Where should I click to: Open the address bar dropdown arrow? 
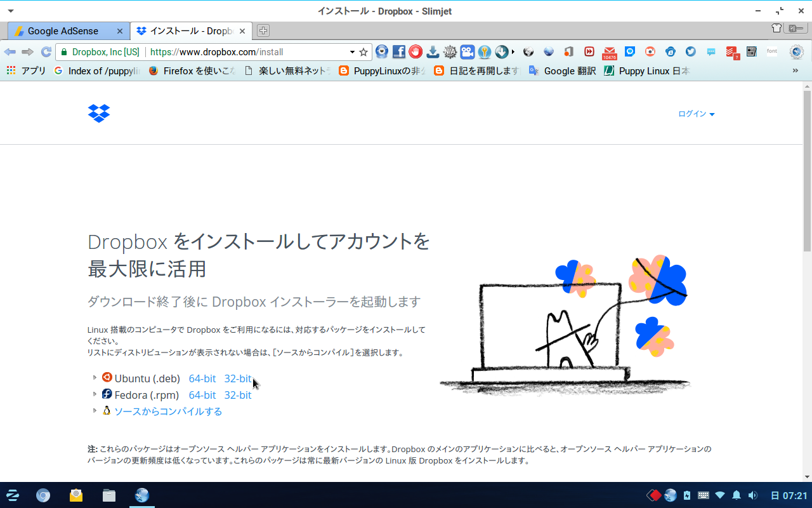click(352, 52)
